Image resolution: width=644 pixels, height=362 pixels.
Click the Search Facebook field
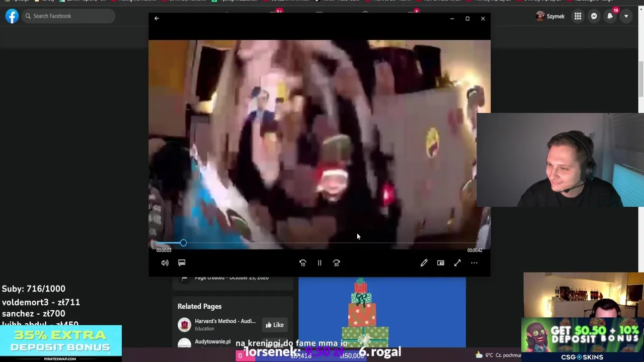(x=68, y=16)
